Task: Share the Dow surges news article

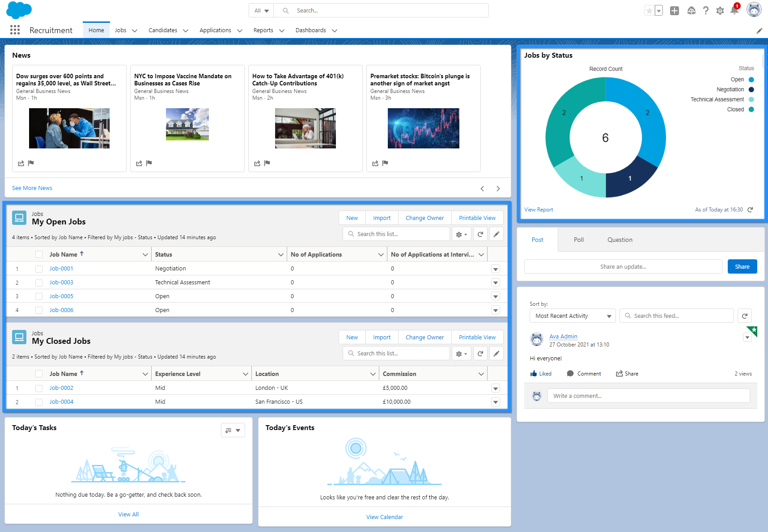Action: click(x=21, y=163)
